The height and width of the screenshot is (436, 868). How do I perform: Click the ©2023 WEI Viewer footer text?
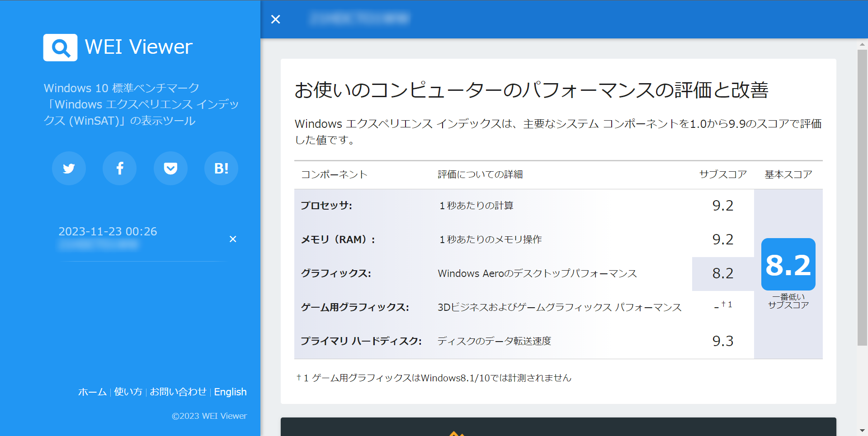[x=209, y=416]
